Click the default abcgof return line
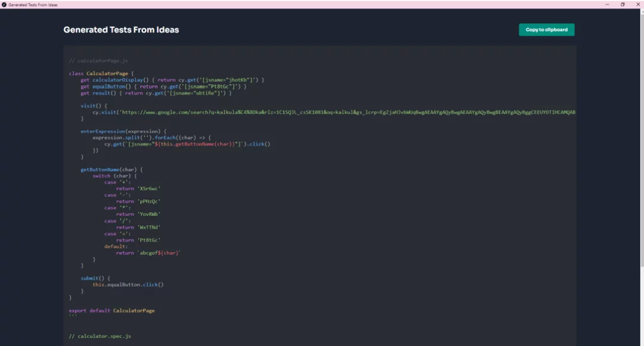The image size is (644, 346). (148, 253)
